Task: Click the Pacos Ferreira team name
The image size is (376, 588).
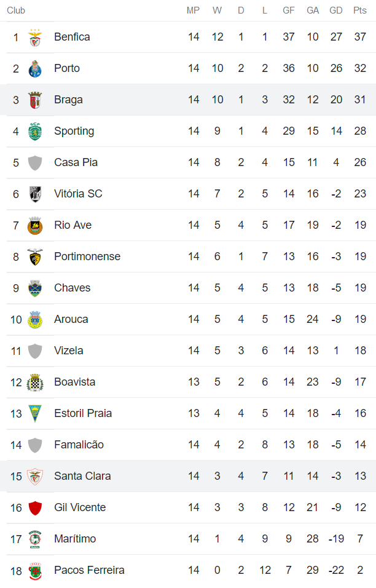Action: click(x=89, y=570)
